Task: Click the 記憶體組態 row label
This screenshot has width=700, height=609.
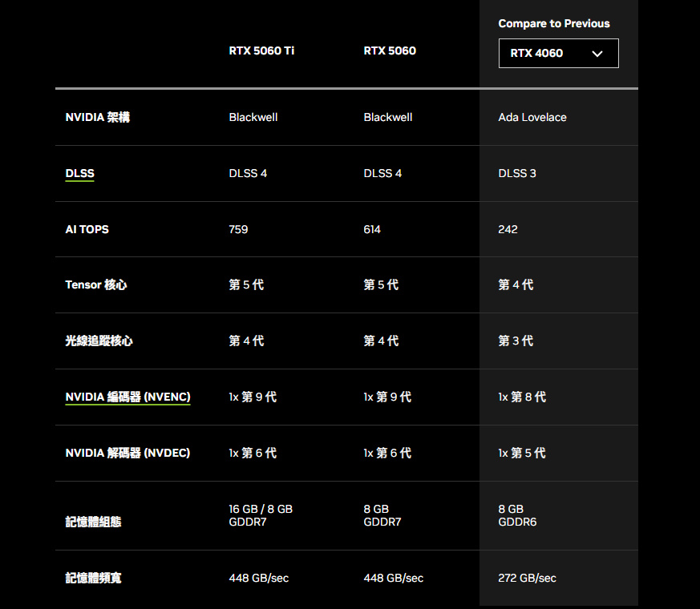Action: click(x=93, y=522)
